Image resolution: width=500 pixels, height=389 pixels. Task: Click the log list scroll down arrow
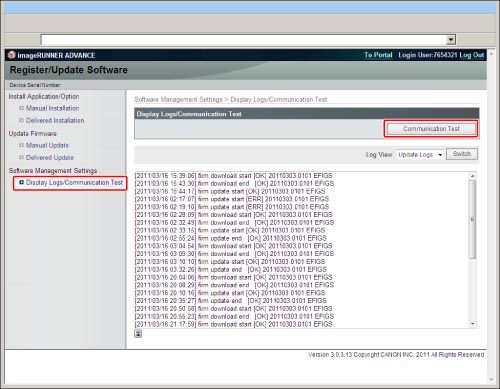point(472,324)
